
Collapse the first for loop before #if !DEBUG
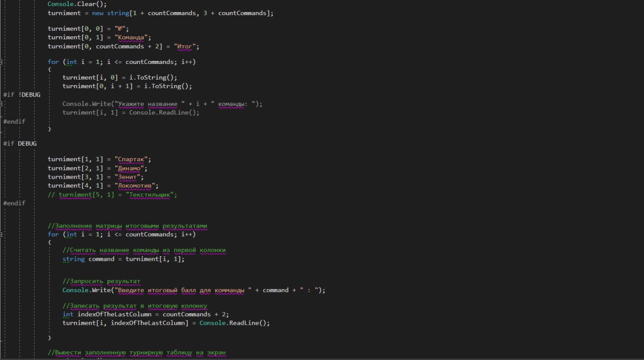[2, 62]
